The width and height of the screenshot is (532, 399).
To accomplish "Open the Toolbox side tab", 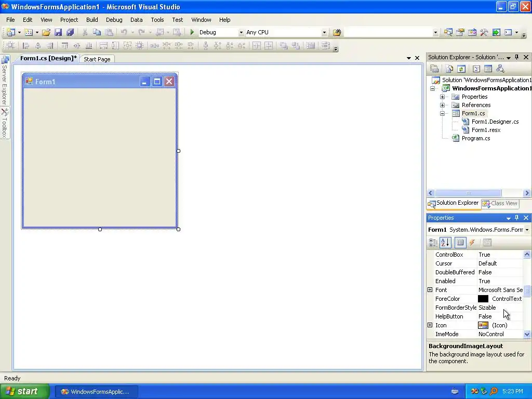I will pyautogui.click(x=5, y=123).
